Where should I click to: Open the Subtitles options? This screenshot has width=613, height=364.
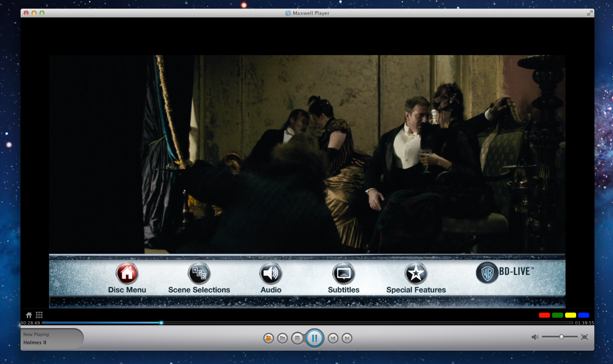(343, 273)
